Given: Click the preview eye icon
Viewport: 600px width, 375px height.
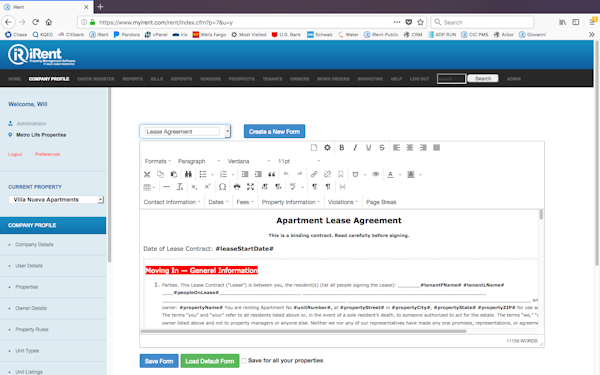Looking at the screenshot, I should tap(376, 174).
